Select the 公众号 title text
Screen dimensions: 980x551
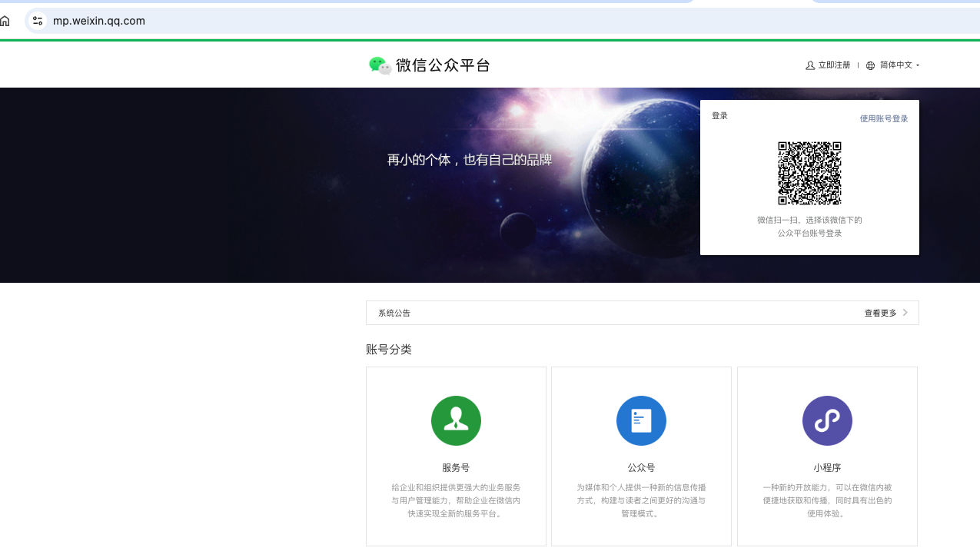[x=641, y=467]
